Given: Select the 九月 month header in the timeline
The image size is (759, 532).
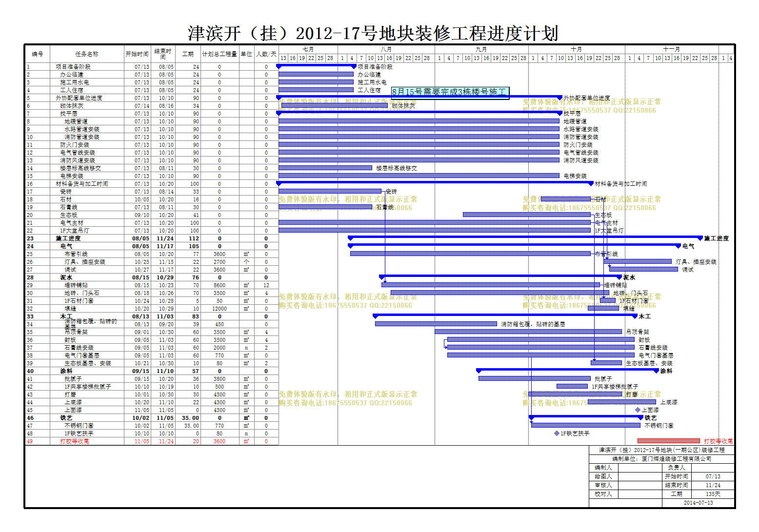Looking at the screenshot, I should pyautogui.click(x=481, y=49).
